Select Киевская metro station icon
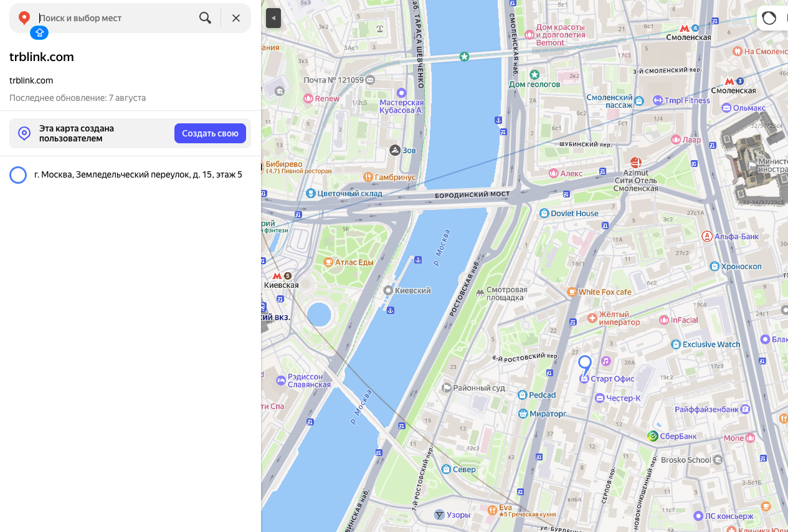 [277, 276]
